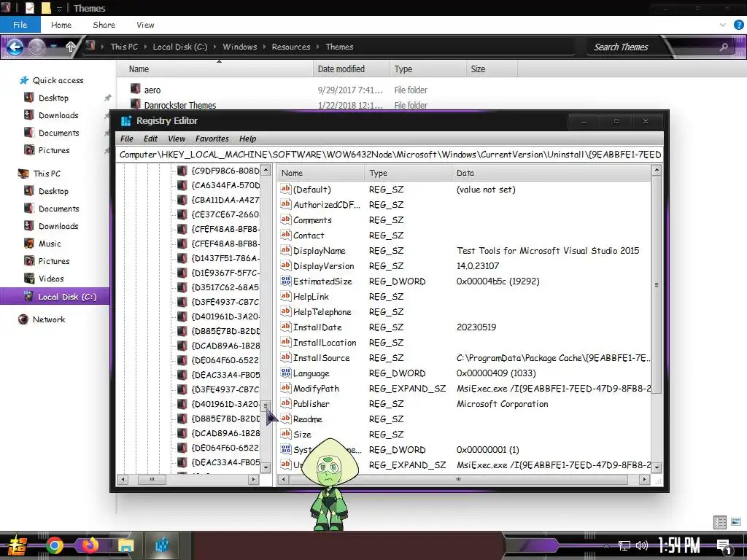
Task: Click Registry Editor taskbar icon
Action: click(163, 545)
